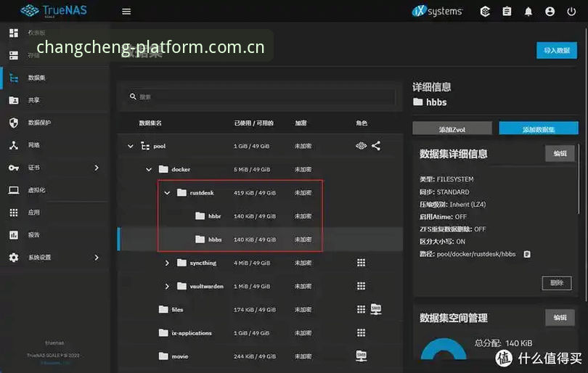
Task: Select the pool dataset row
Action: 261,146
